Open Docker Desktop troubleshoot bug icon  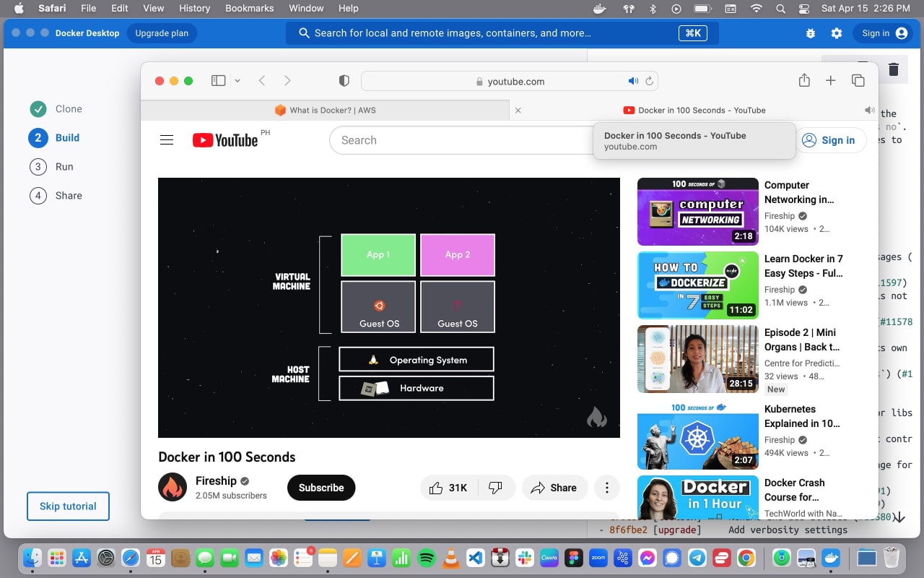pyautogui.click(x=811, y=33)
